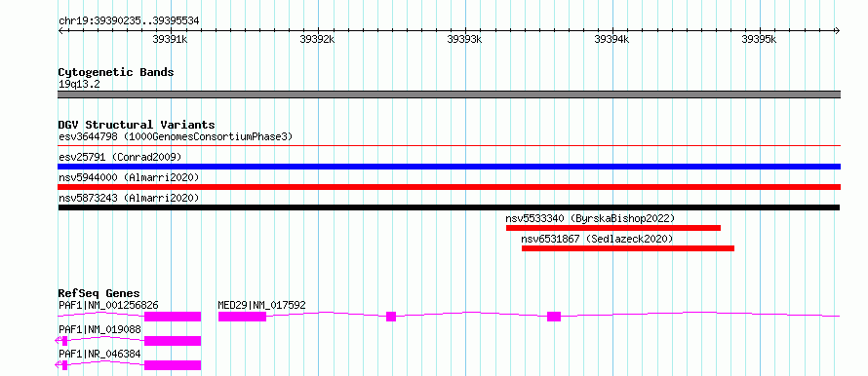Click the gray 19q13.2 cytogenetic band bar
The image size is (868, 376).
449,94
